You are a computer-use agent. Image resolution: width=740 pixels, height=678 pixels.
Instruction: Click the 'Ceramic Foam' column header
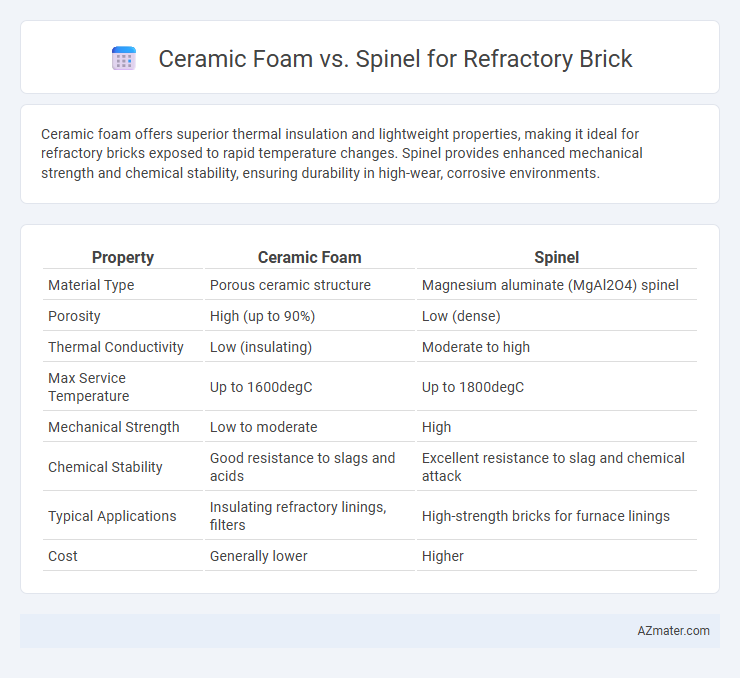(x=310, y=257)
